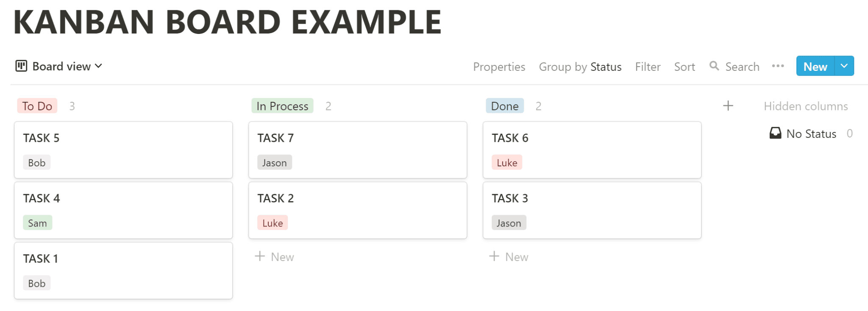Open the TASK 5 card
This screenshot has width=868, height=311.
[123, 149]
